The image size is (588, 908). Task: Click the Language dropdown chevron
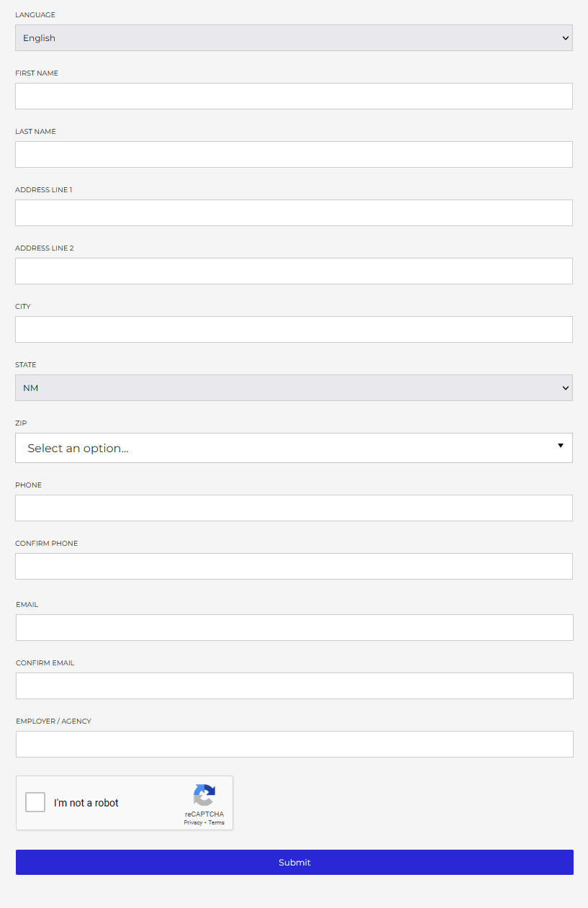[566, 38]
